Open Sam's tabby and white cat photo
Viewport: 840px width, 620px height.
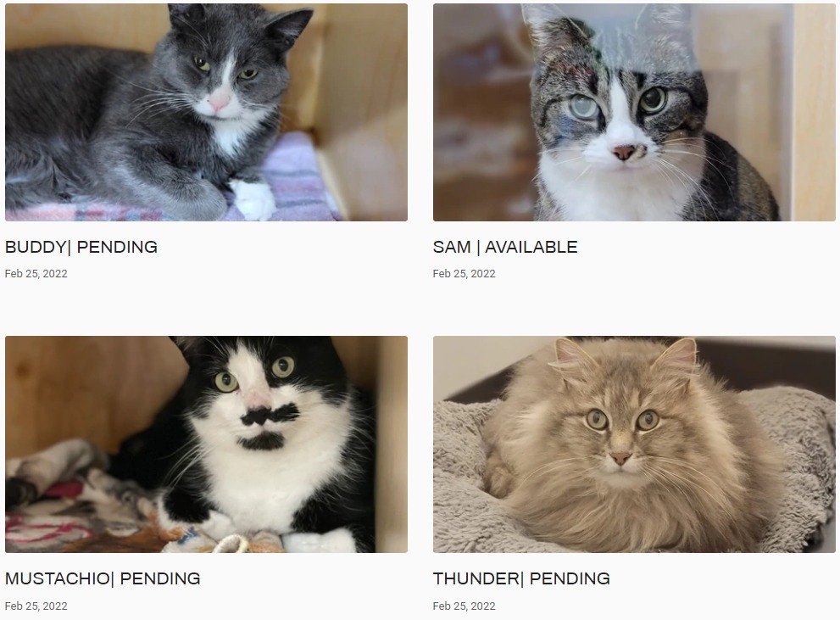634,113
